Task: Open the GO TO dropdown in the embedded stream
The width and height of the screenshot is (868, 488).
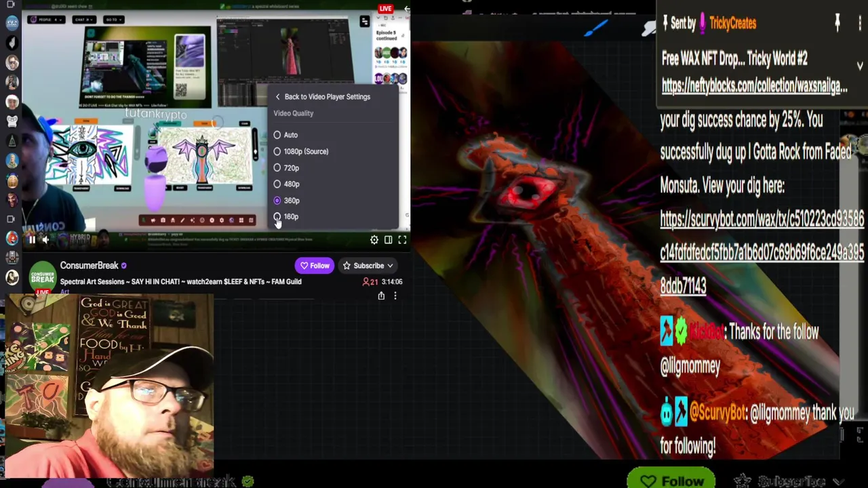Action: 115,20
